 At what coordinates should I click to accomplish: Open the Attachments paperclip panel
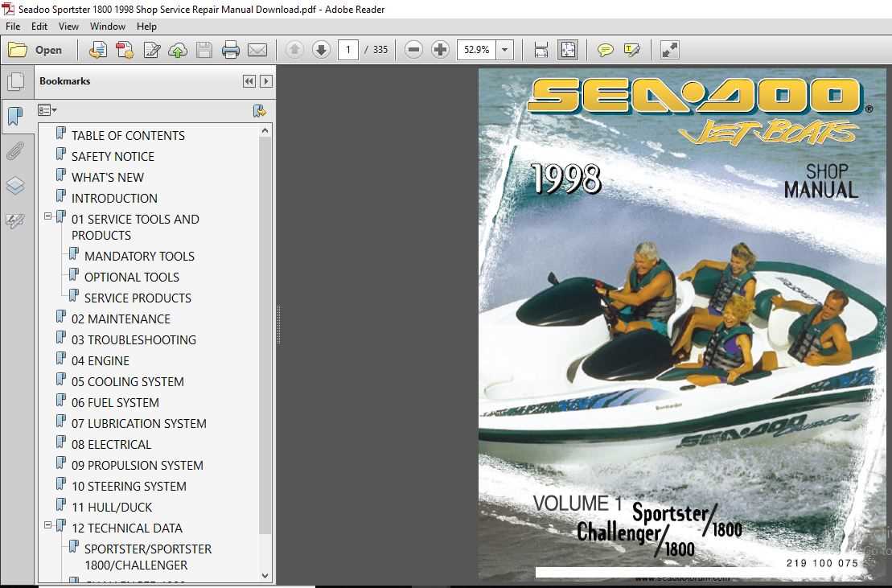pyautogui.click(x=15, y=151)
